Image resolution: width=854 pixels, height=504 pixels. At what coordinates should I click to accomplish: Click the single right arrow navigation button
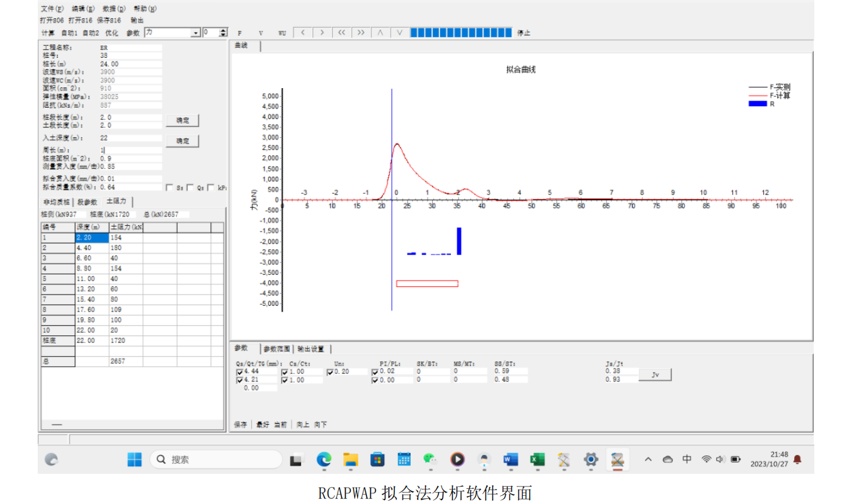(x=322, y=33)
